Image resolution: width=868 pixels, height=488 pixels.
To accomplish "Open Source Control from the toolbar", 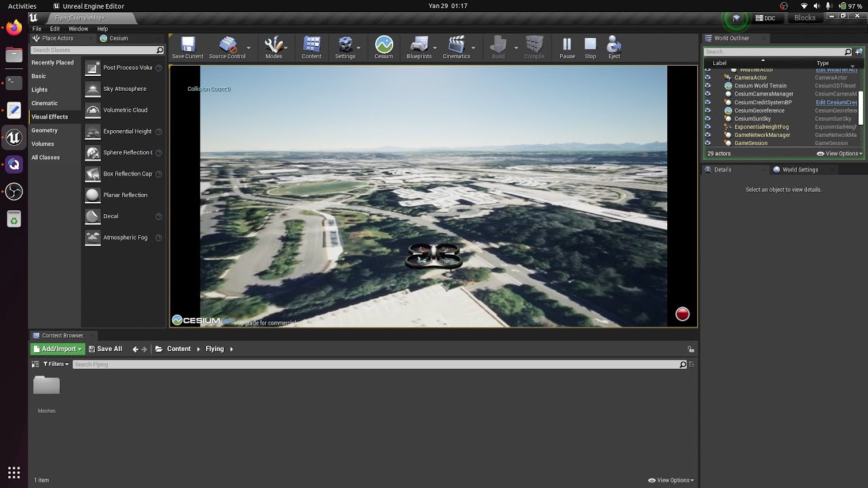I will tap(227, 47).
